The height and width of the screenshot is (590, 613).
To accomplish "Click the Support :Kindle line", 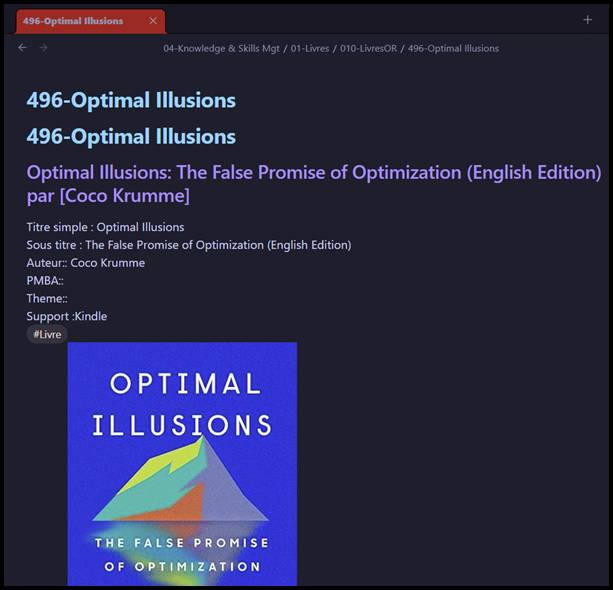I will click(67, 316).
